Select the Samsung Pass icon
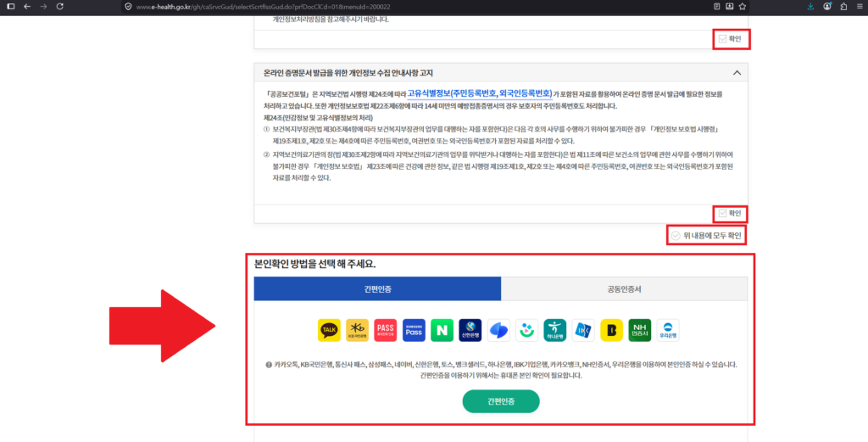 414,330
